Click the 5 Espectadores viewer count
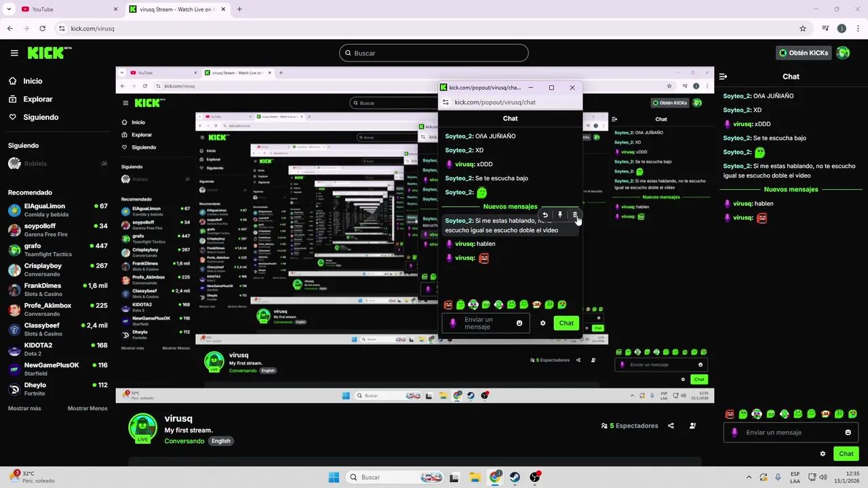Image resolution: width=868 pixels, height=488 pixels. click(x=629, y=426)
